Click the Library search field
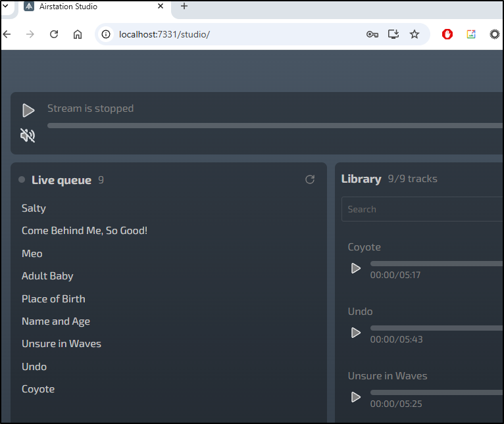The height and width of the screenshot is (424, 504). (x=422, y=209)
